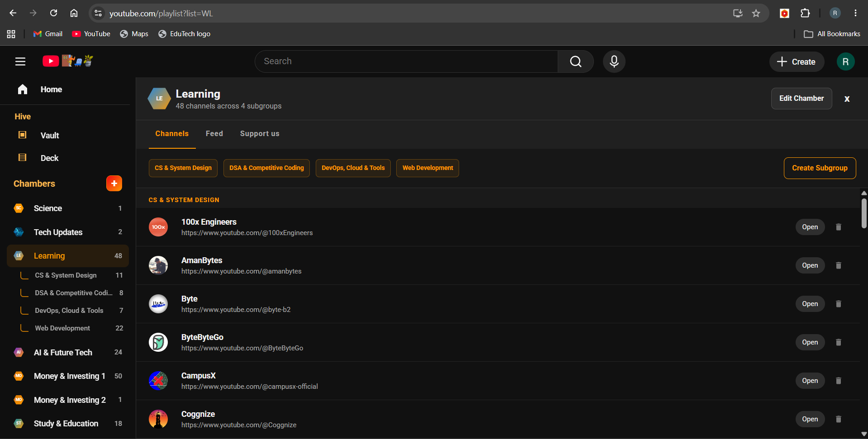The height and width of the screenshot is (439, 868).
Task: Delete the AmanBytes channel
Action: pos(838,265)
